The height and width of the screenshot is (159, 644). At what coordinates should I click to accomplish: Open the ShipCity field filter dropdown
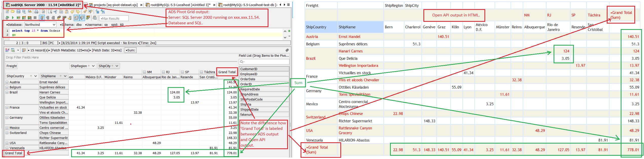coord(117,66)
